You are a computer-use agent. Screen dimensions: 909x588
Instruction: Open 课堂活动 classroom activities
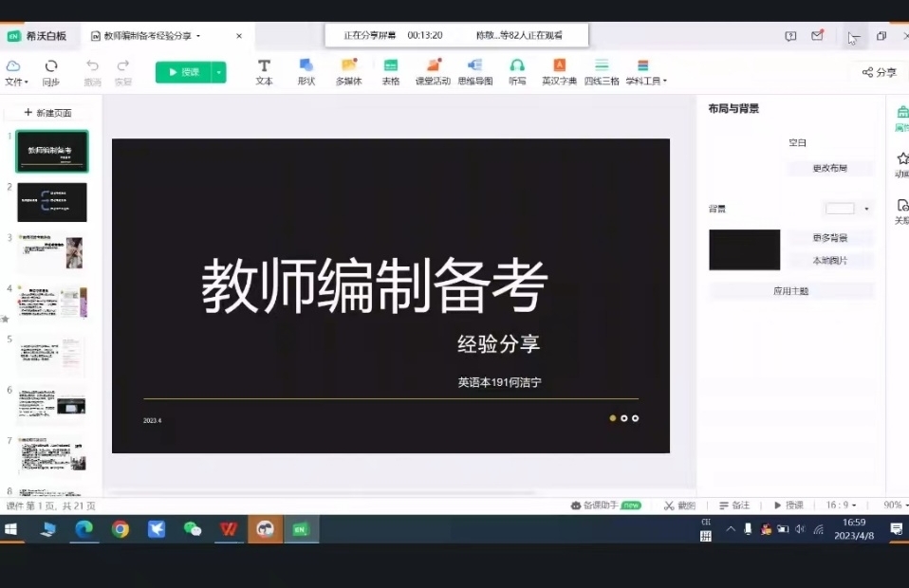[x=433, y=71]
